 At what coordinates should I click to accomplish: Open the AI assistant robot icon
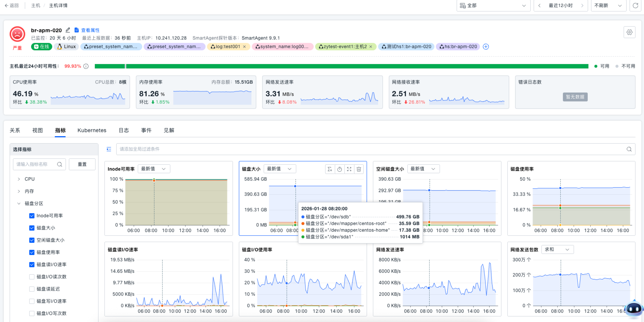coord(633,308)
